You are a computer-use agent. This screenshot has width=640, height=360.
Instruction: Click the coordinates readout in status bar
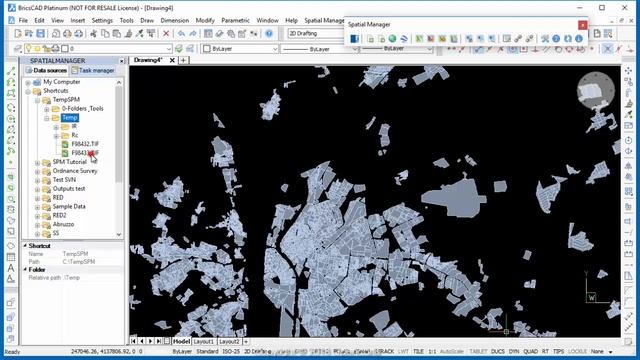pyautogui.click(x=107, y=351)
